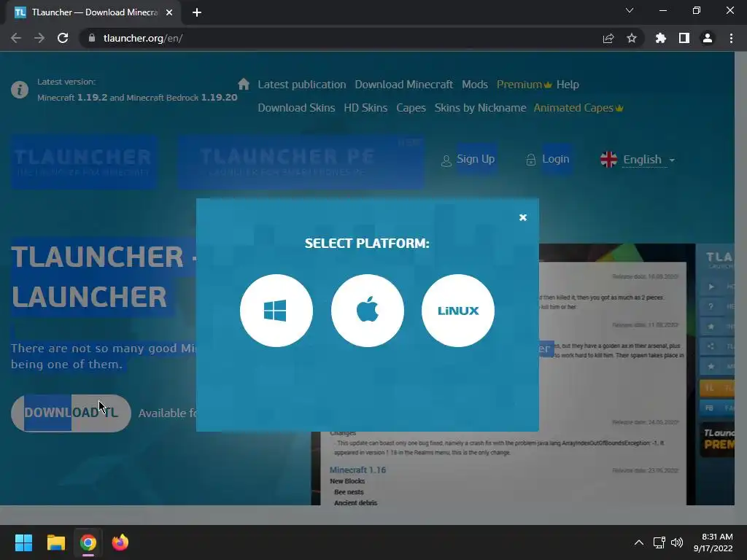Open File Explorer from taskbar
The height and width of the screenshot is (560, 747).
[55, 542]
